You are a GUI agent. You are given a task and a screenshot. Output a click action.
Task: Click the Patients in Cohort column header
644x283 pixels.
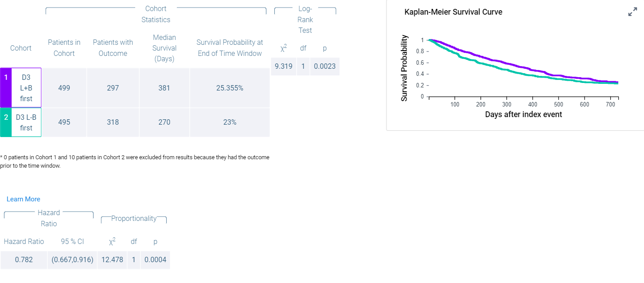click(x=64, y=48)
